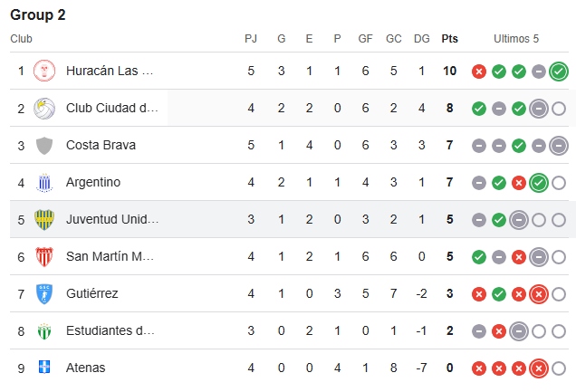Click the Atenas blue square crest
Viewport: 576px width, 392px height.
click(x=44, y=367)
